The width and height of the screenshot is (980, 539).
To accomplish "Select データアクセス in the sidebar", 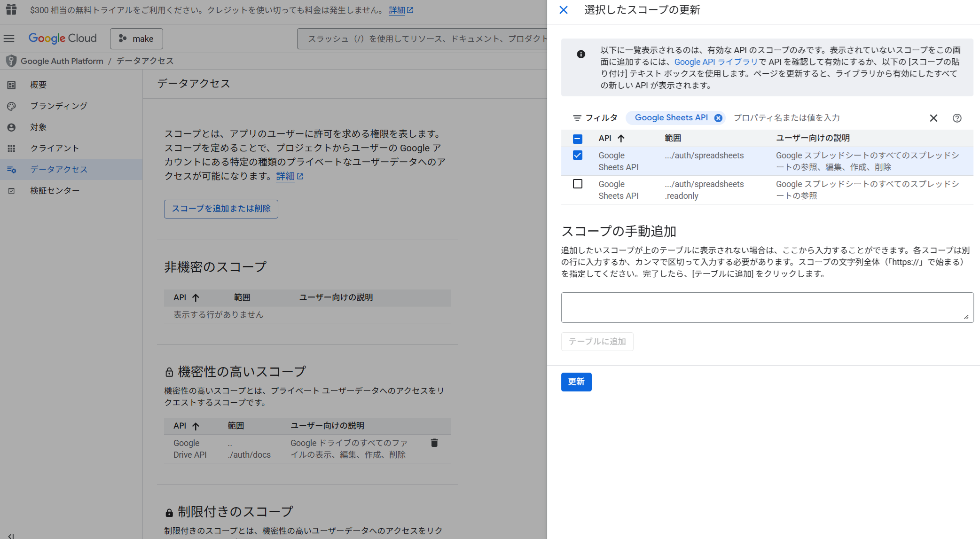I will point(71,170).
